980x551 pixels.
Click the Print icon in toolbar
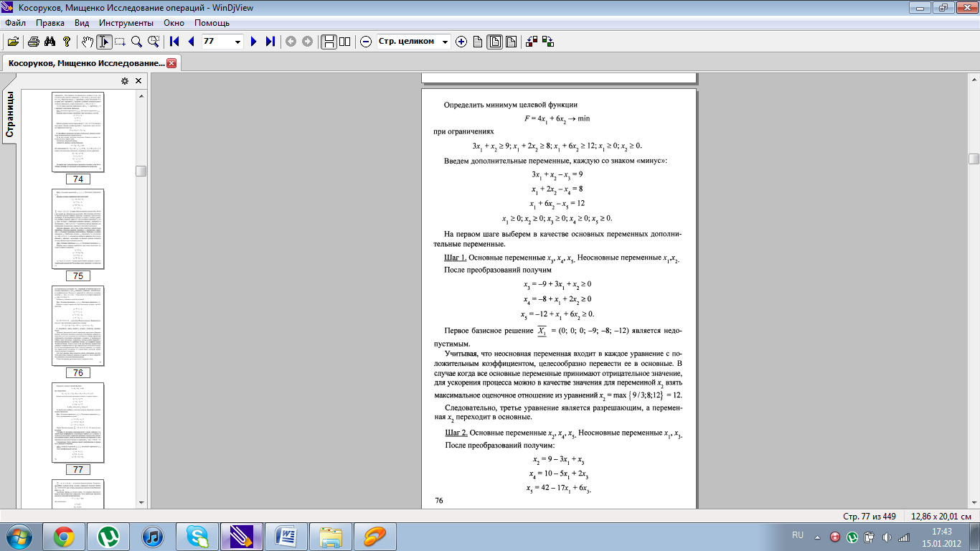(33, 42)
